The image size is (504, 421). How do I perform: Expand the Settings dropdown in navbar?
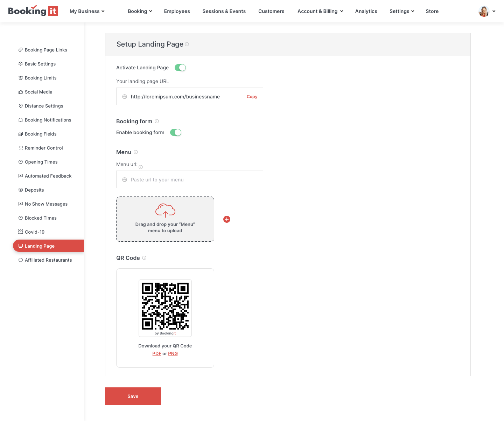point(402,11)
